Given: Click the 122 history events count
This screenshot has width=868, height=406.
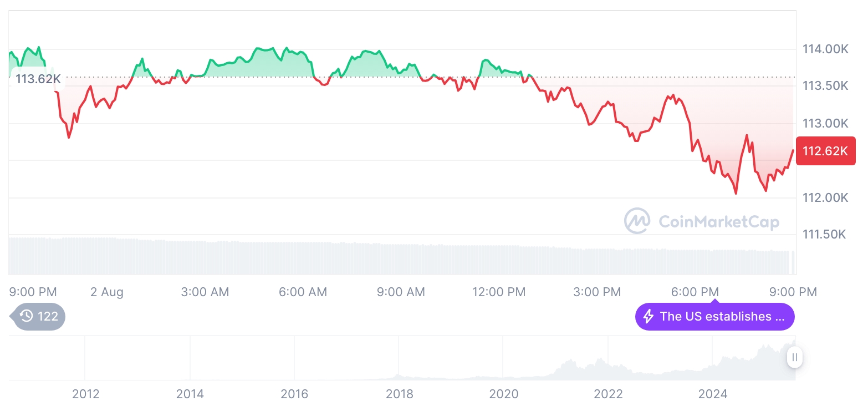Looking at the screenshot, I should pyautogui.click(x=48, y=317).
